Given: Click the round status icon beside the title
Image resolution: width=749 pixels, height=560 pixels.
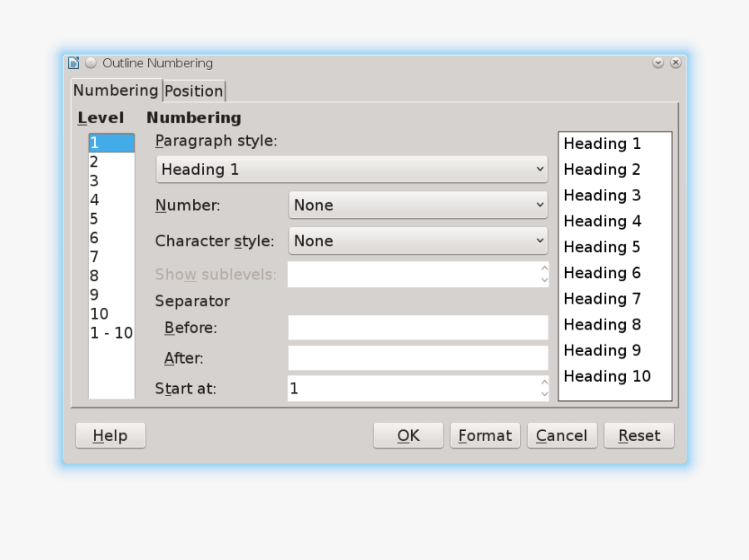Looking at the screenshot, I should pyautogui.click(x=90, y=62).
